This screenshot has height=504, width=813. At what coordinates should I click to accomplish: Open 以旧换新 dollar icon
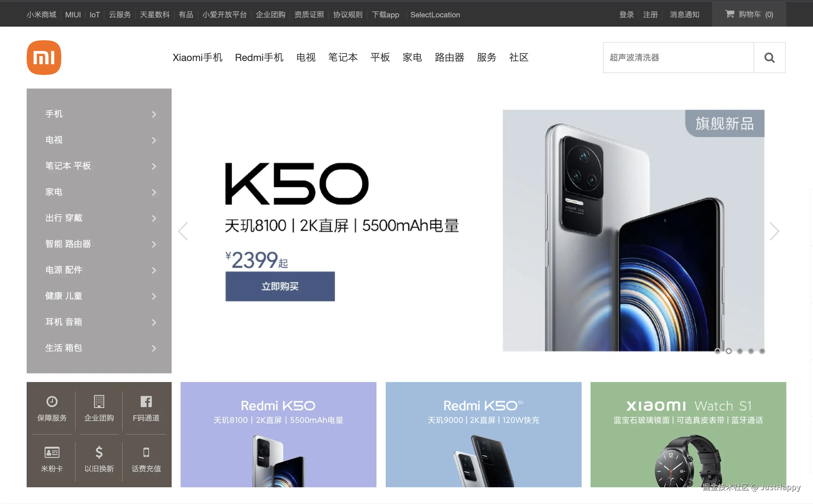point(99,452)
